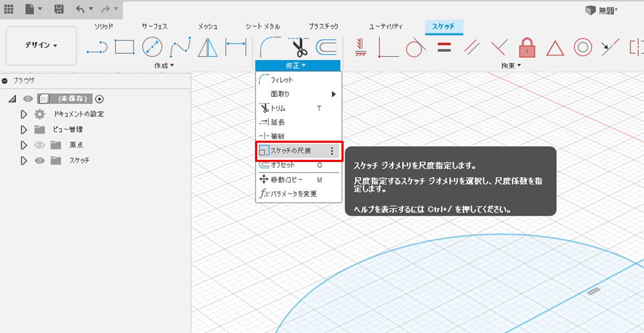The width and height of the screenshot is (644, 333).
Task: Close the 修正 dropdown menu
Action: tap(297, 66)
